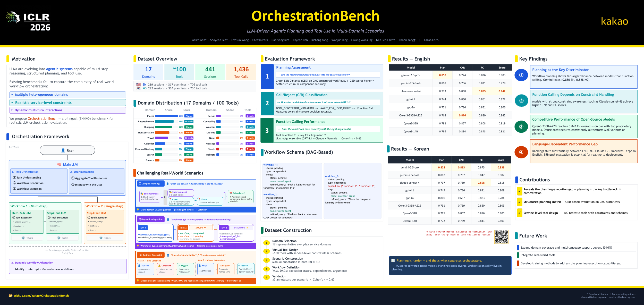Image resolution: width=644 pixels, height=305 pixels.
Task: Click the circled 1 Key Findings icon
Action: tap(521, 75)
